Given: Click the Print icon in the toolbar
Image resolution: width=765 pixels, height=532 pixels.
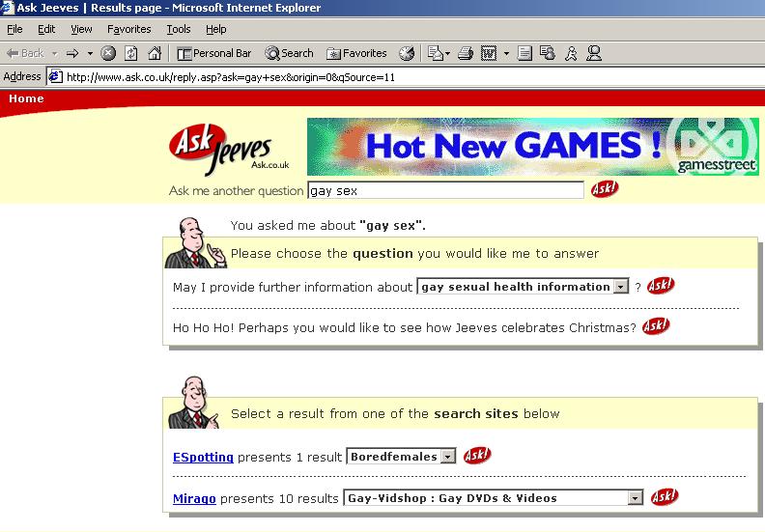Looking at the screenshot, I should [465, 53].
